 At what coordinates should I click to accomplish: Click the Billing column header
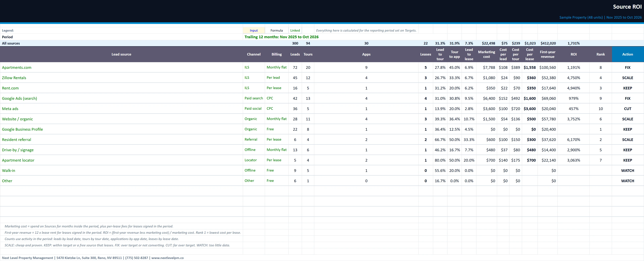point(277,54)
